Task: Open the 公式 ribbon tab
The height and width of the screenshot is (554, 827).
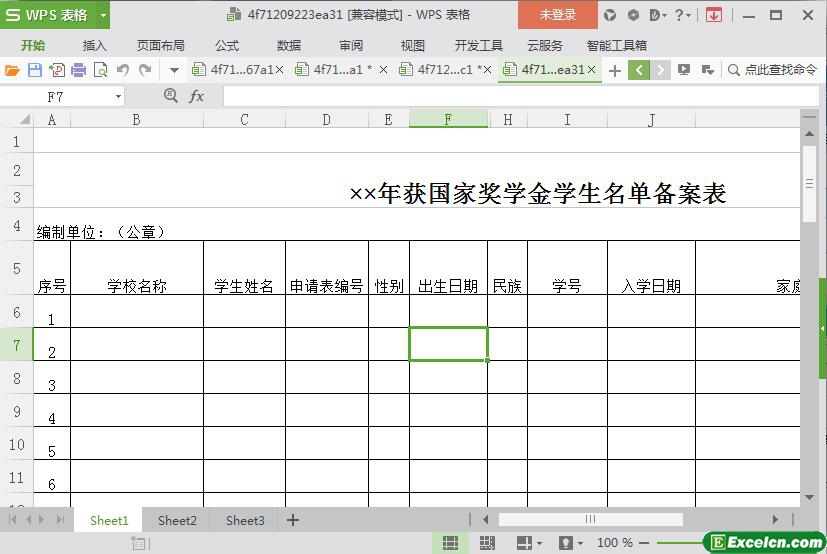Action: pos(227,45)
